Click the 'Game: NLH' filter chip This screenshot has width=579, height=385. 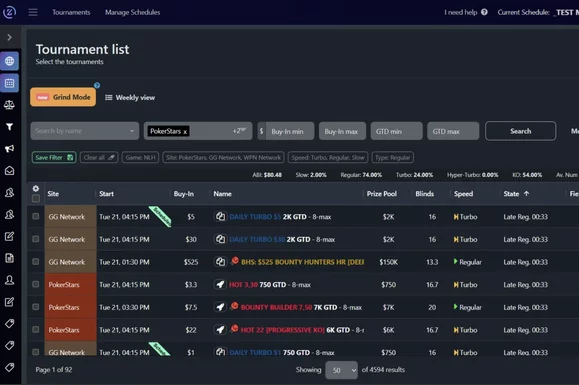tap(140, 158)
